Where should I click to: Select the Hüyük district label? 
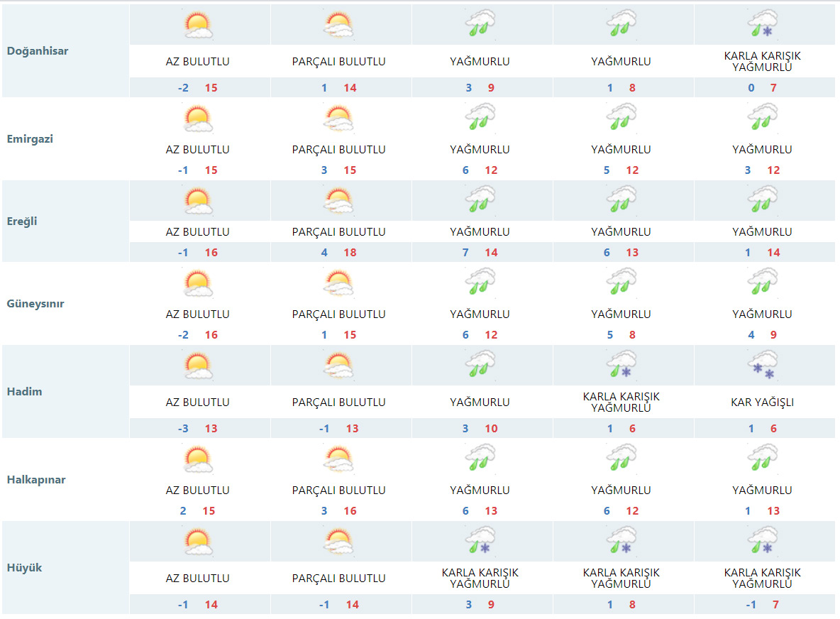click(25, 568)
